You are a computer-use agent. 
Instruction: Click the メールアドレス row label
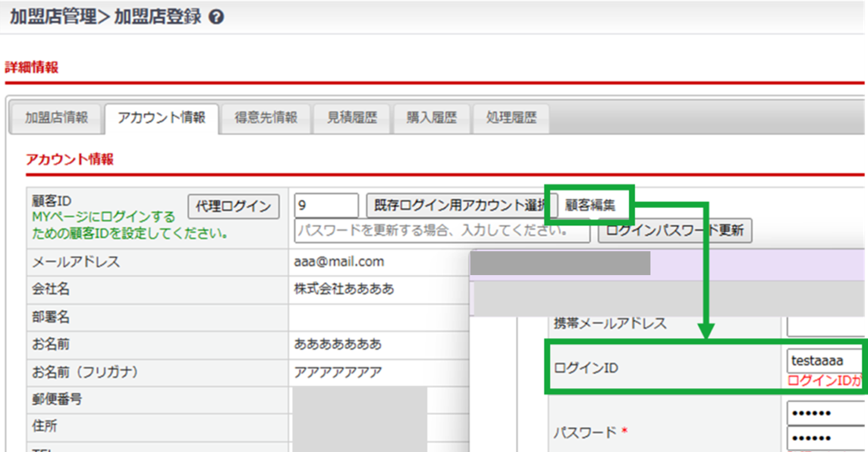(76, 262)
